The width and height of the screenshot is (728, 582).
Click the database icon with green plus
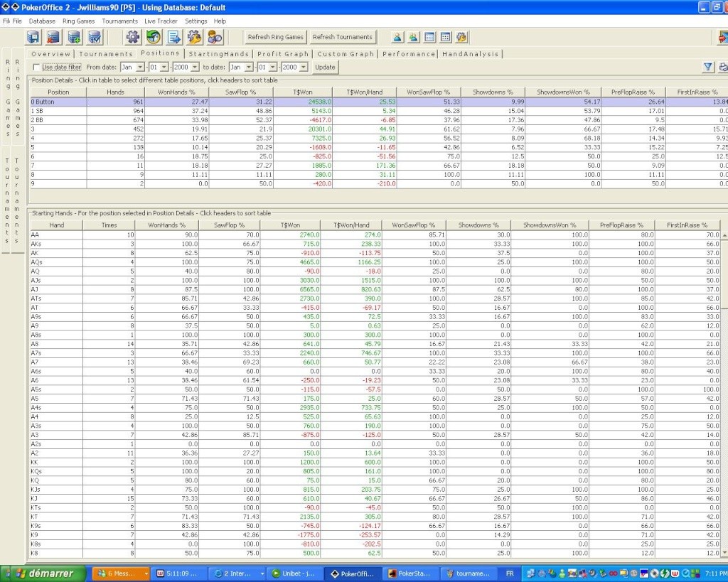74,37
